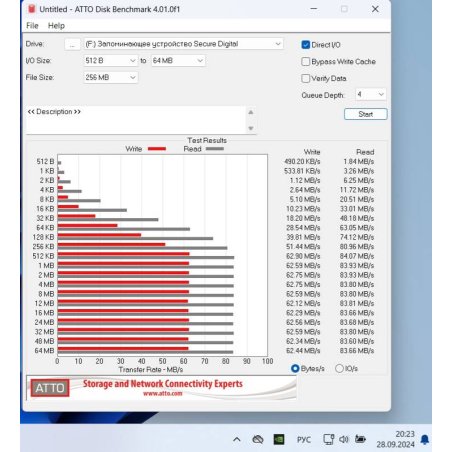Click the description scrollbar down arrow
452x452 pixels.
point(251,128)
